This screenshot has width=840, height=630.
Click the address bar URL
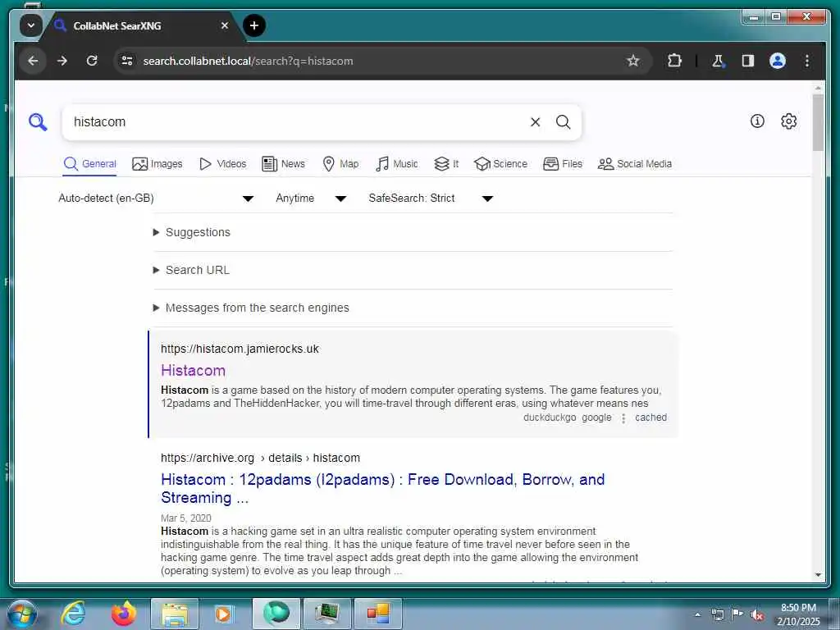click(x=248, y=61)
